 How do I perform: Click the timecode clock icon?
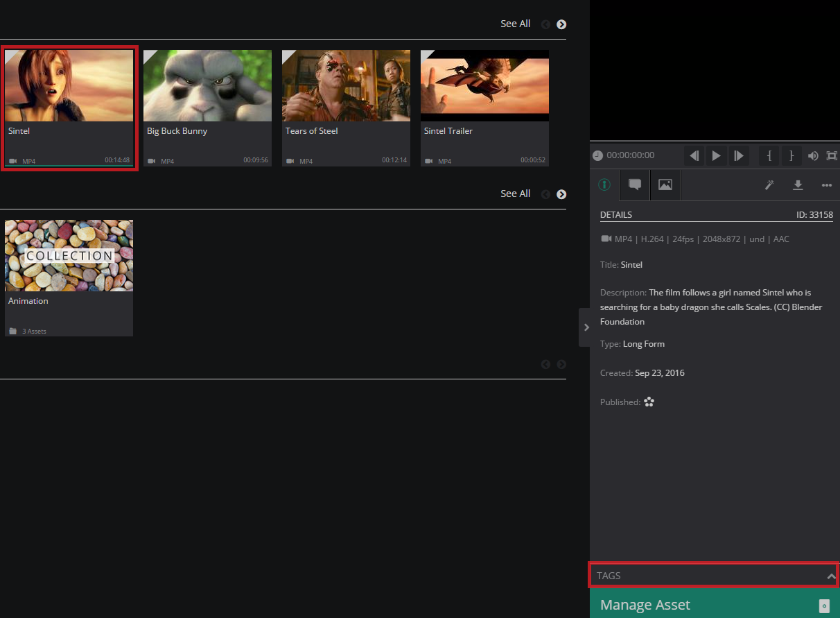(597, 155)
